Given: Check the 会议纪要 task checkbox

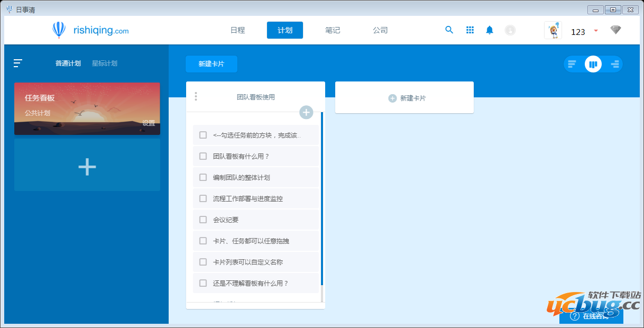Looking at the screenshot, I should [x=203, y=220].
